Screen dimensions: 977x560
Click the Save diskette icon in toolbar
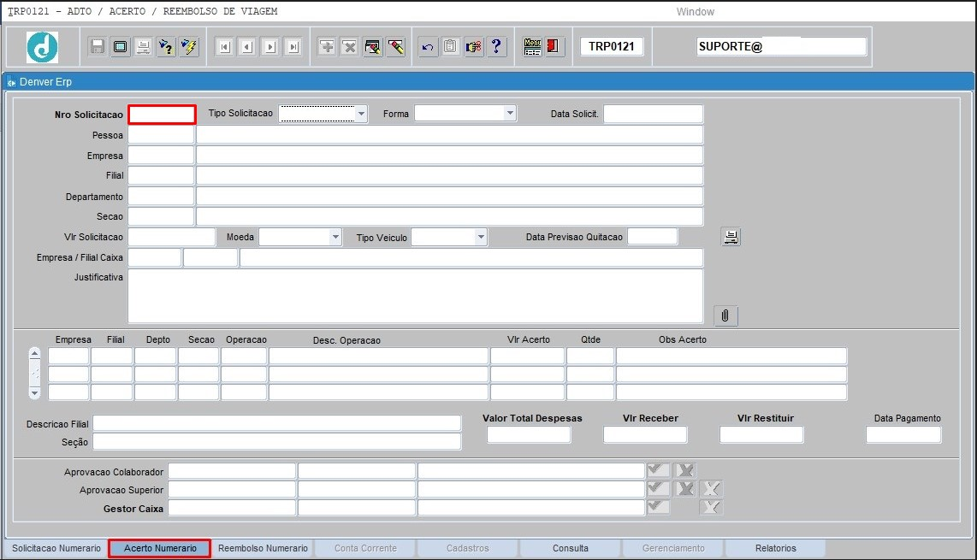point(98,47)
